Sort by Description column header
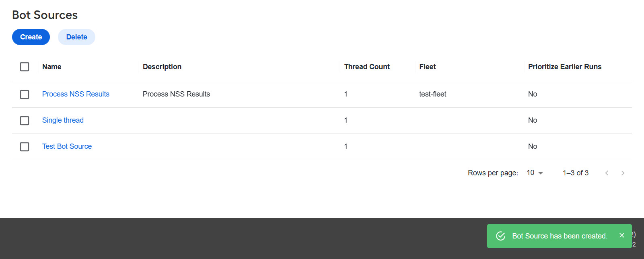644x259 pixels. (x=162, y=67)
